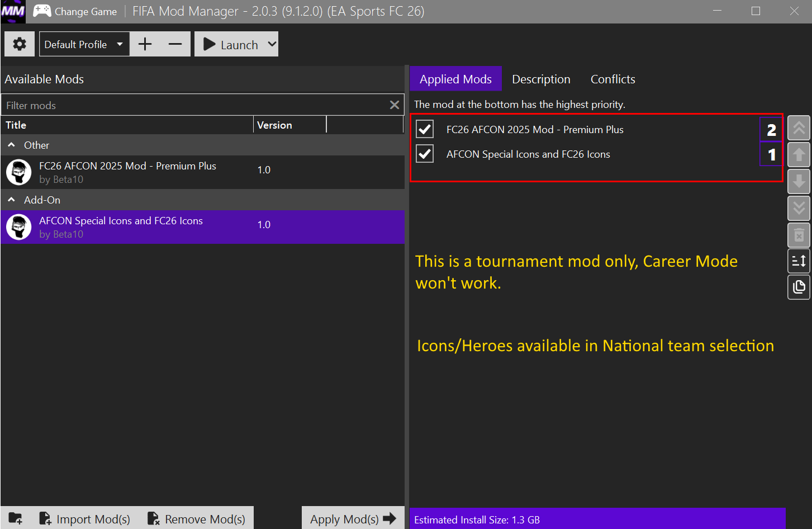Collapse the Add-On mods category
The width and height of the screenshot is (812, 529).
click(x=11, y=200)
